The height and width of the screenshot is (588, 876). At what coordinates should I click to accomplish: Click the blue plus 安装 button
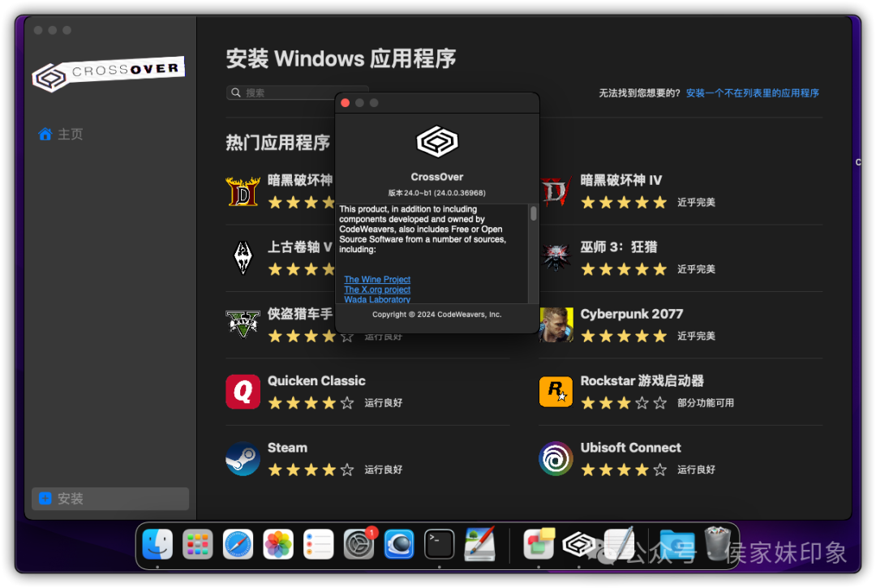click(110, 499)
